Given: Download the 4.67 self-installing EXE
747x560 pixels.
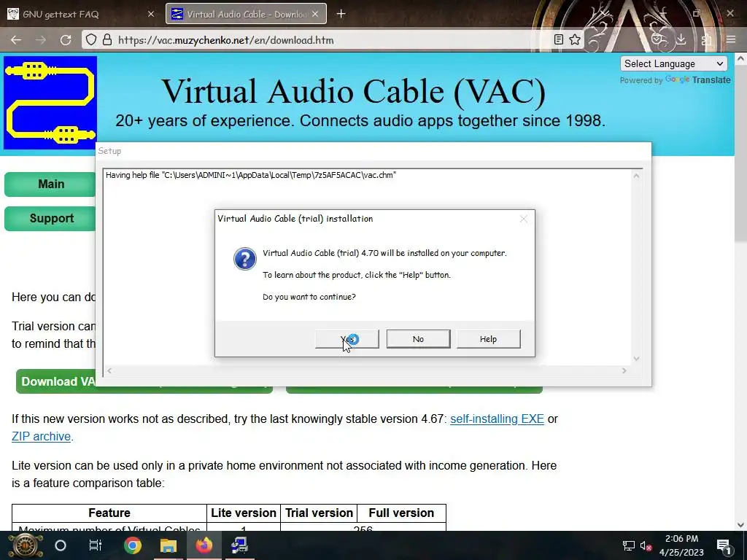Looking at the screenshot, I should click(497, 419).
